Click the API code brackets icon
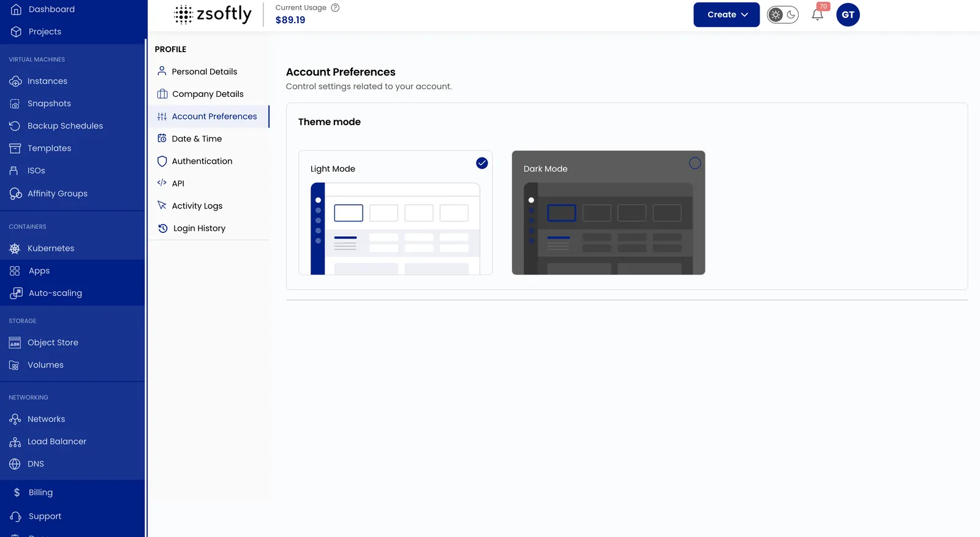980x537 pixels. [162, 183]
